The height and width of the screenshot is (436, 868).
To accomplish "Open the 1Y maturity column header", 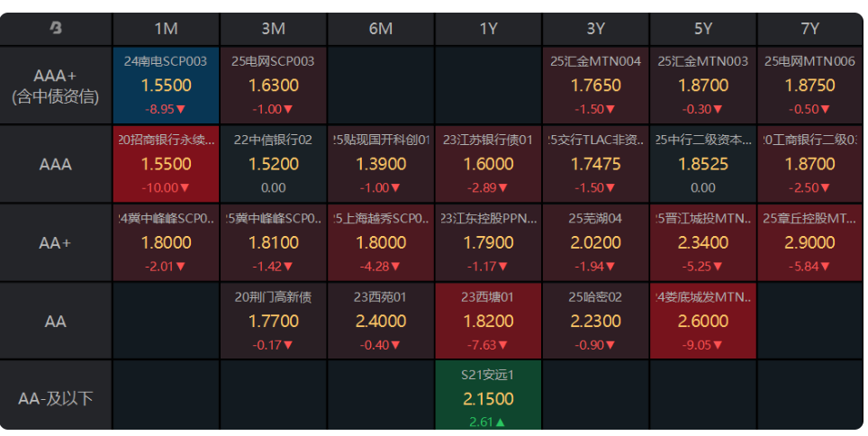I will tap(488, 29).
